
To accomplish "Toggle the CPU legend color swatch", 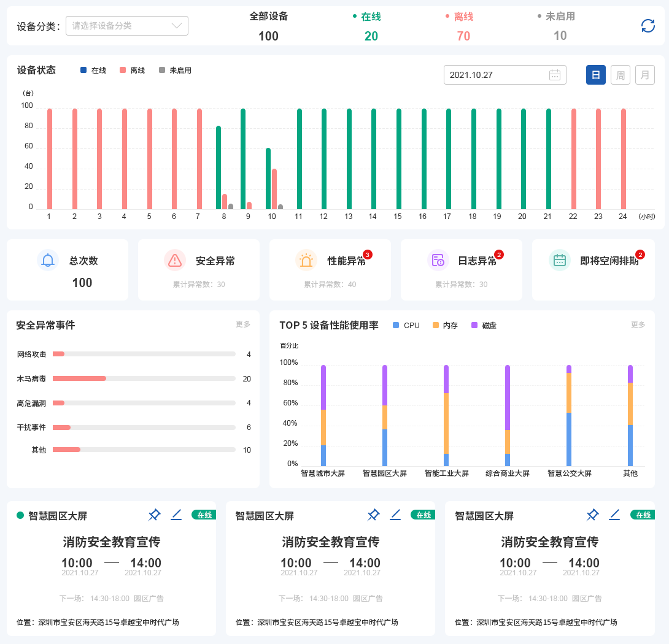I will pos(396,325).
